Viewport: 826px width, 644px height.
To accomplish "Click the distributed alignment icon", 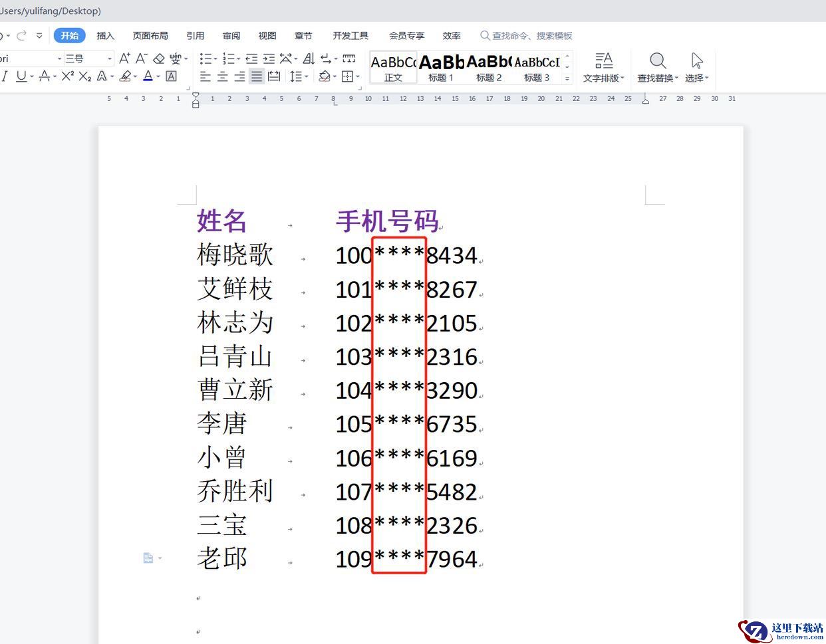I will [273, 76].
